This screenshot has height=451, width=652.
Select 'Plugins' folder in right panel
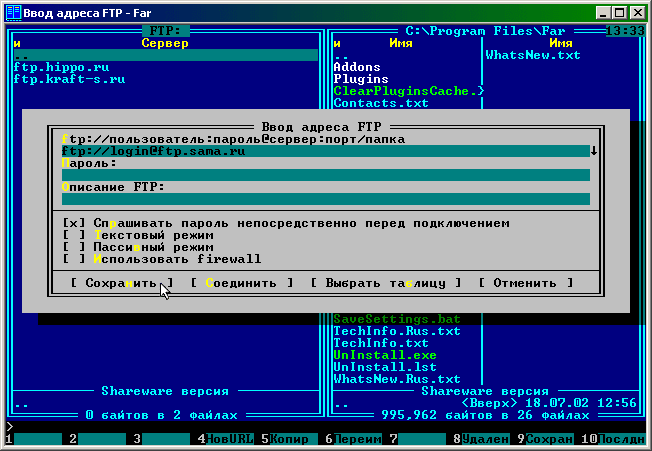361,79
